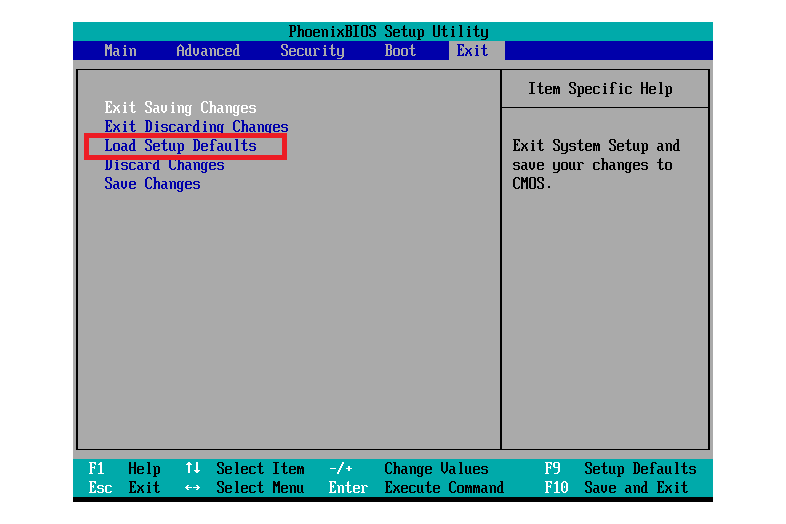Select Exit Discarding Changes
The width and height of the screenshot is (786, 524).
tap(196, 127)
